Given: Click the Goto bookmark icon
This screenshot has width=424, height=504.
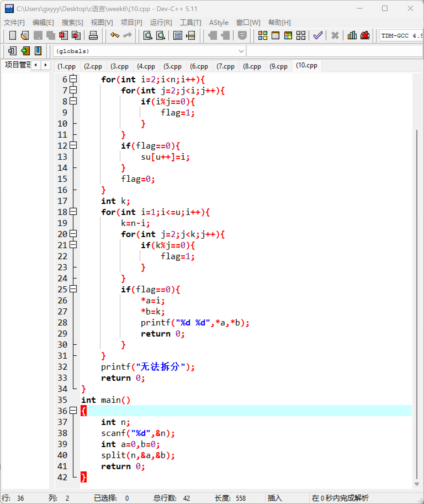Looking at the screenshot, I should 38,51.
